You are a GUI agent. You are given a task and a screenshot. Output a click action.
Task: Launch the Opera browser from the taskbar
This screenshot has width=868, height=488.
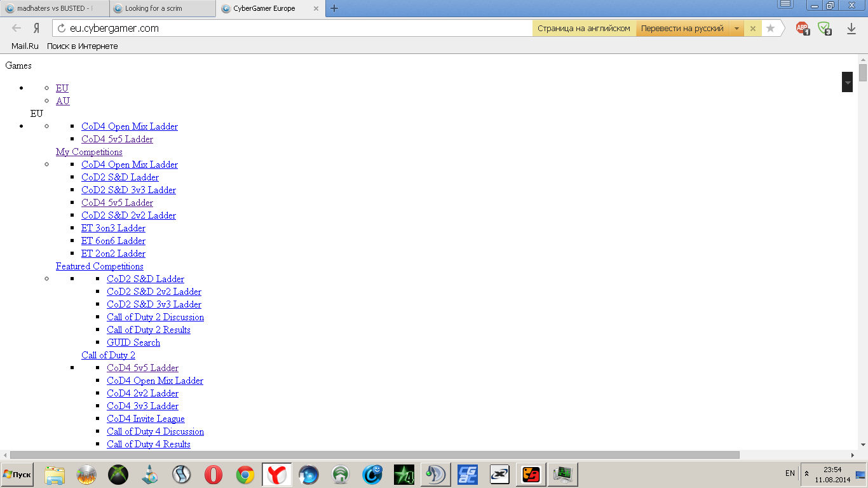214,474
